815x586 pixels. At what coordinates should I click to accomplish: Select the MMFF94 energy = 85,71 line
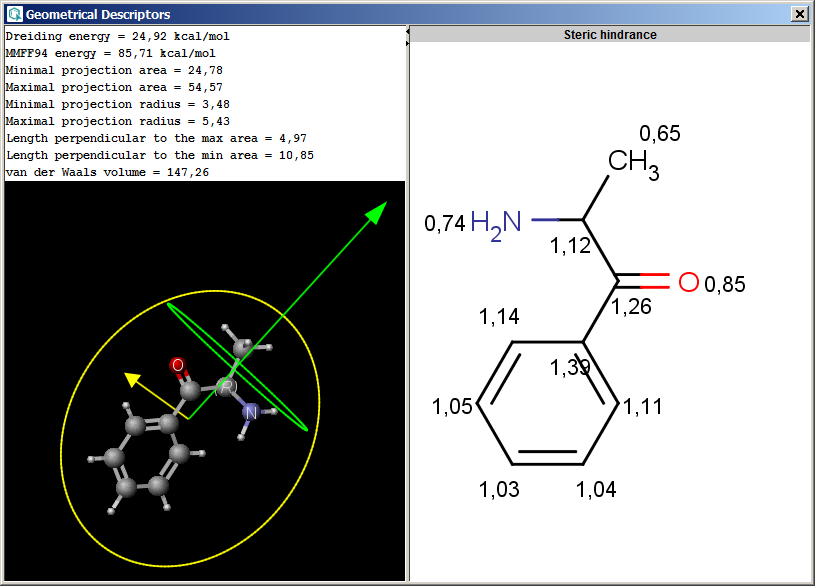[110, 53]
